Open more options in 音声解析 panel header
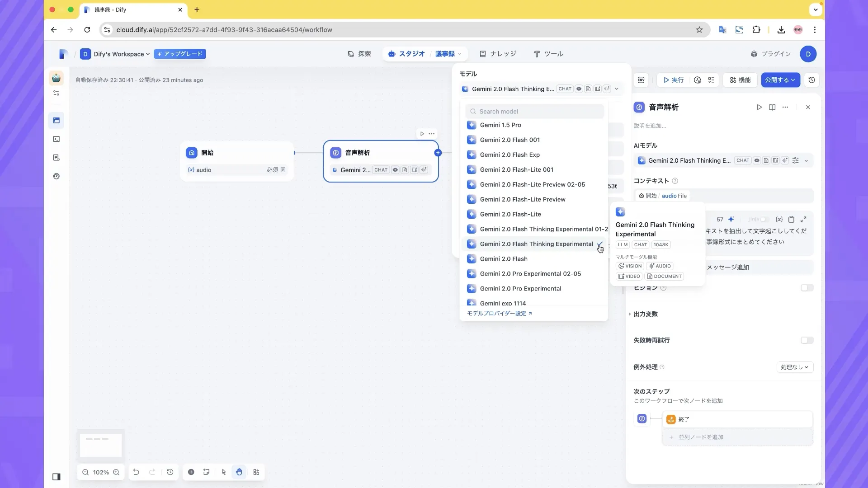Viewport: 868px width, 488px height. click(785, 107)
